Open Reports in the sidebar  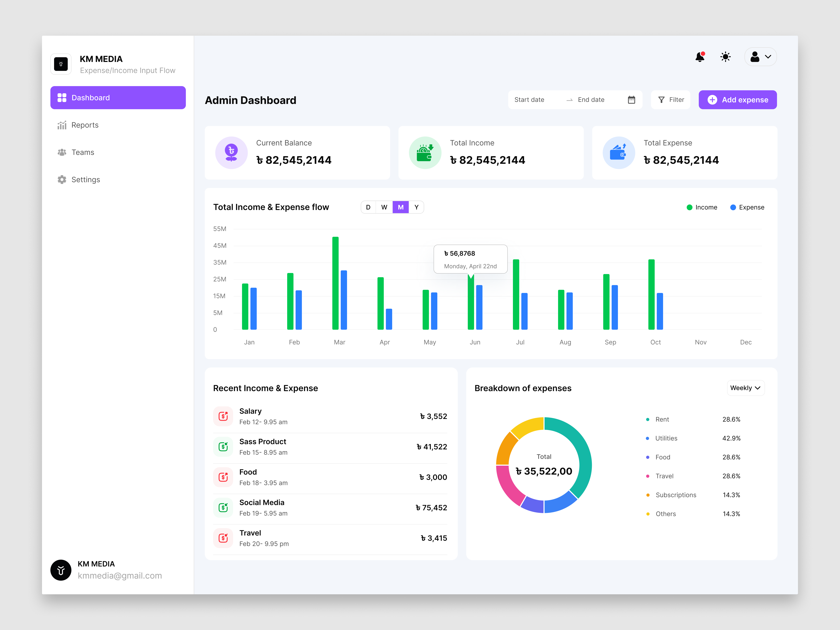(x=85, y=125)
